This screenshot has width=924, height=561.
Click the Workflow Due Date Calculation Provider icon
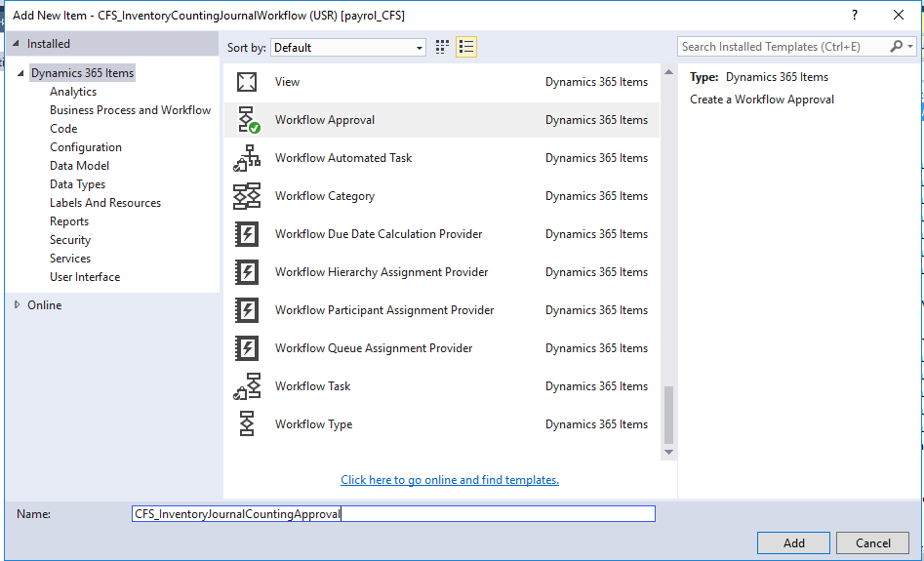coord(247,234)
